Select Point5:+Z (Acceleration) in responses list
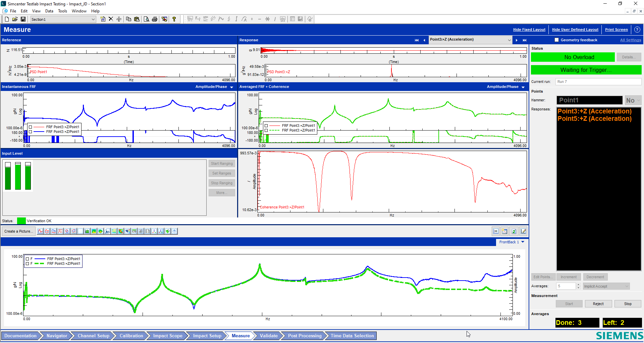This screenshot has width=644, height=343. click(594, 118)
